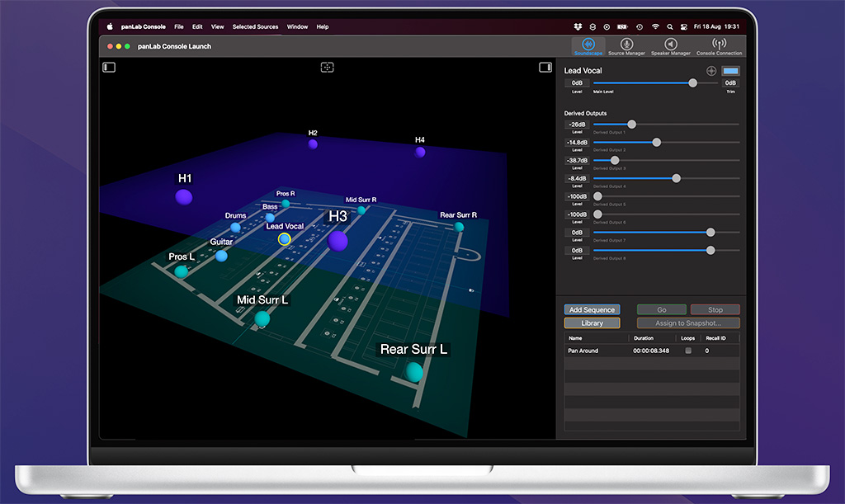Image resolution: width=845 pixels, height=504 pixels.
Task: Select the Pros R speaker sphere
Action: click(x=286, y=204)
